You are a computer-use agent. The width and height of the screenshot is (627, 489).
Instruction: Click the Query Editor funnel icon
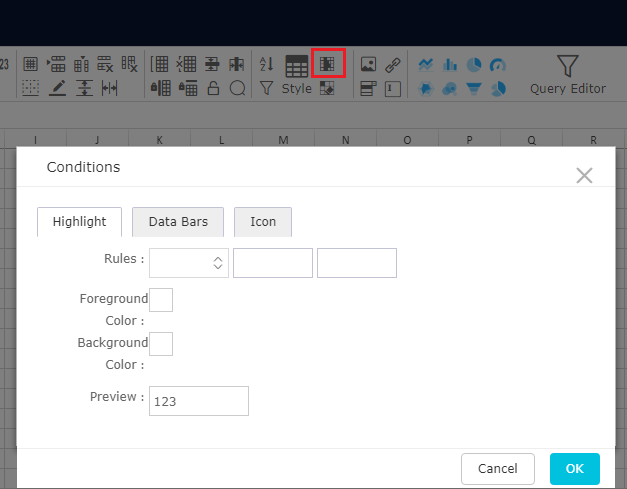coord(568,67)
